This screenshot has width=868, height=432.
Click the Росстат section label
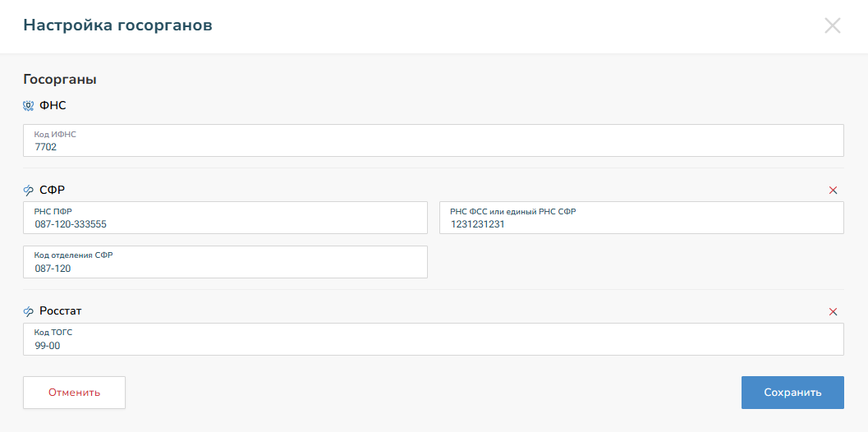(61, 311)
